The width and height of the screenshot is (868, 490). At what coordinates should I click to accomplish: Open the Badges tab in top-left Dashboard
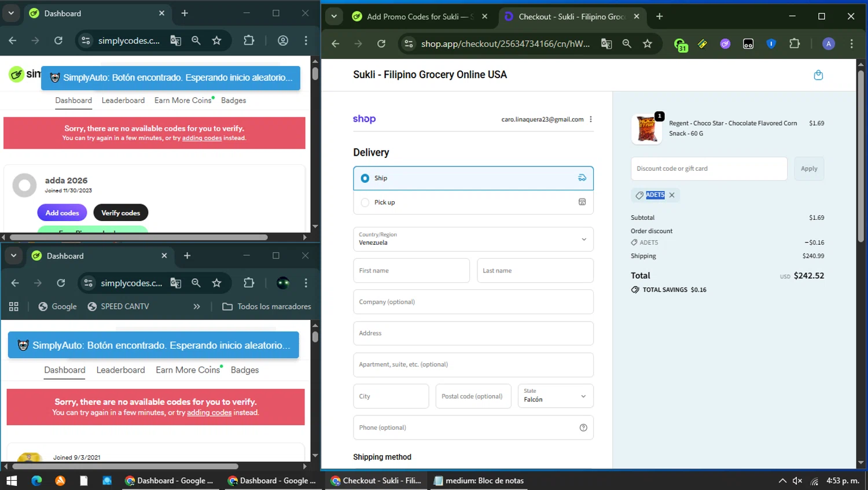point(234,100)
